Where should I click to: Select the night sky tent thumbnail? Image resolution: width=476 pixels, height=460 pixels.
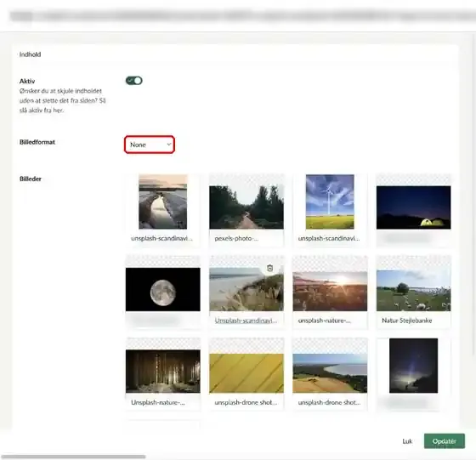click(x=413, y=207)
